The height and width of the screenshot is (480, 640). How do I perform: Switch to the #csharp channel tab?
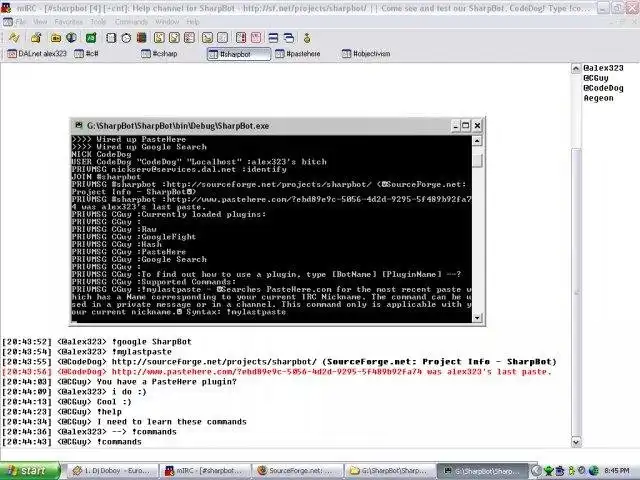(160, 53)
